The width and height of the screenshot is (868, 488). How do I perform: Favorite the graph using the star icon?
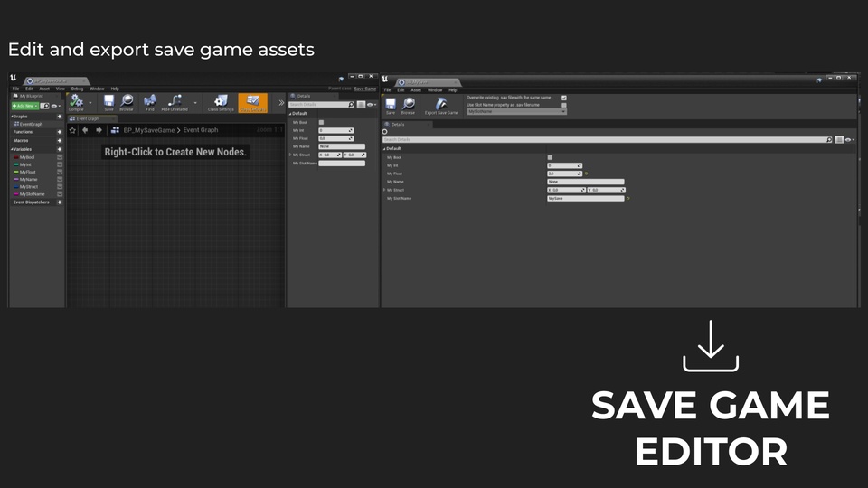(x=72, y=129)
